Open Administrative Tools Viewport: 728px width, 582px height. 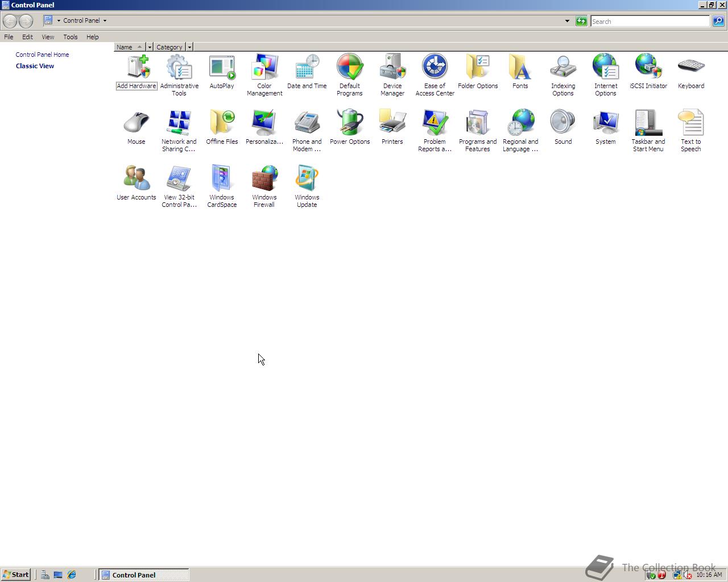click(179, 75)
